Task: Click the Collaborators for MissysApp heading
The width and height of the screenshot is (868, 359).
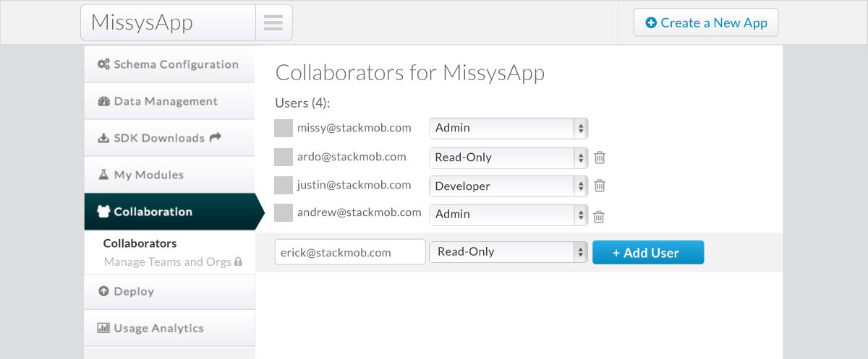Action: click(410, 73)
